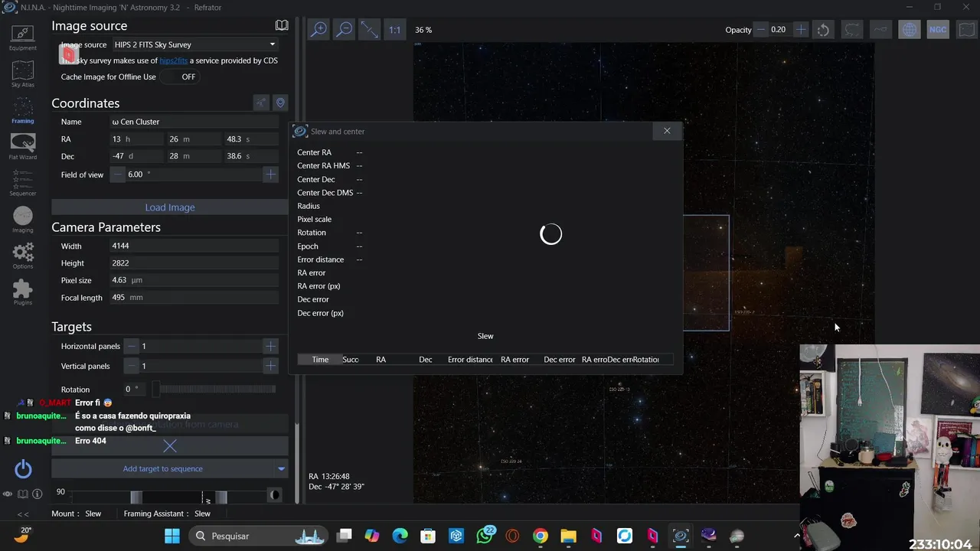Click the 0.20 opacity value field

click(779, 30)
